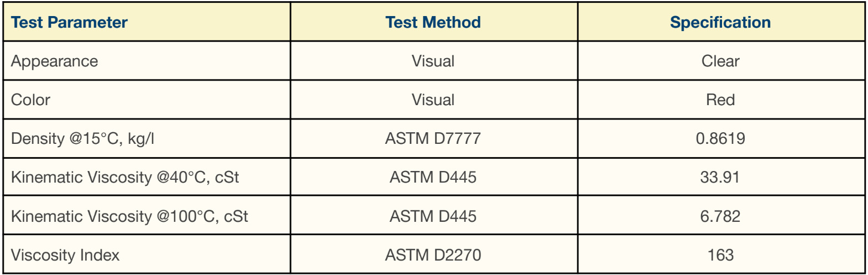
Task: Select the Test Method column header
Action: click(433, 22)
